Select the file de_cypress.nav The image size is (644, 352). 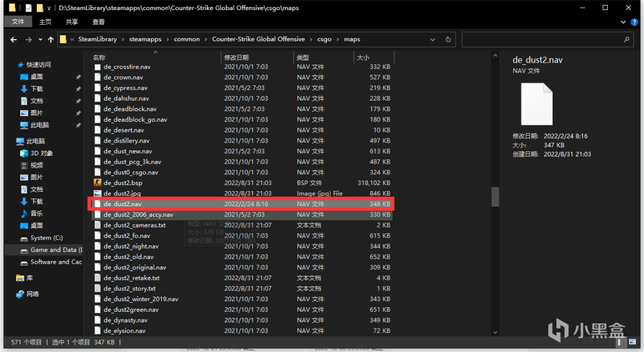pos(125,88)
